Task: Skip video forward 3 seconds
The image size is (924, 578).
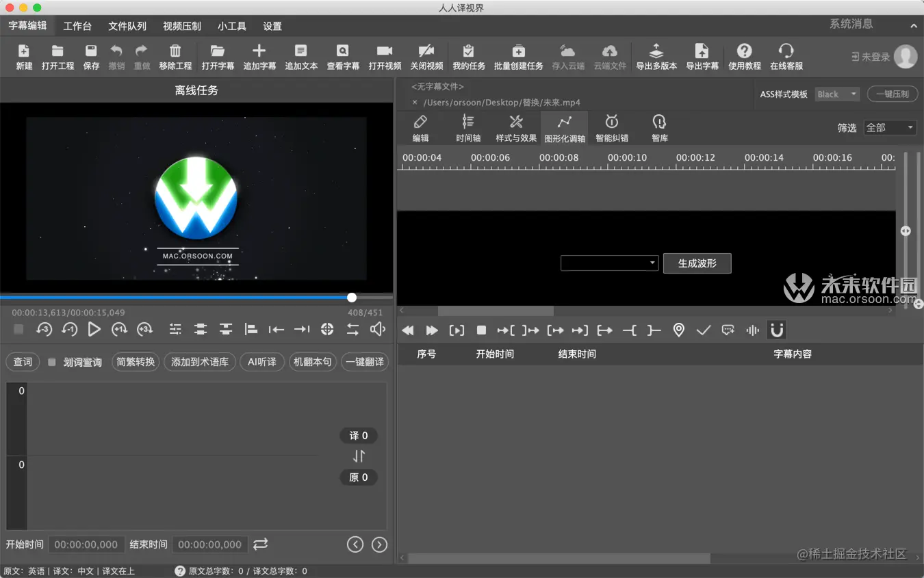Action: click(144, 330)
